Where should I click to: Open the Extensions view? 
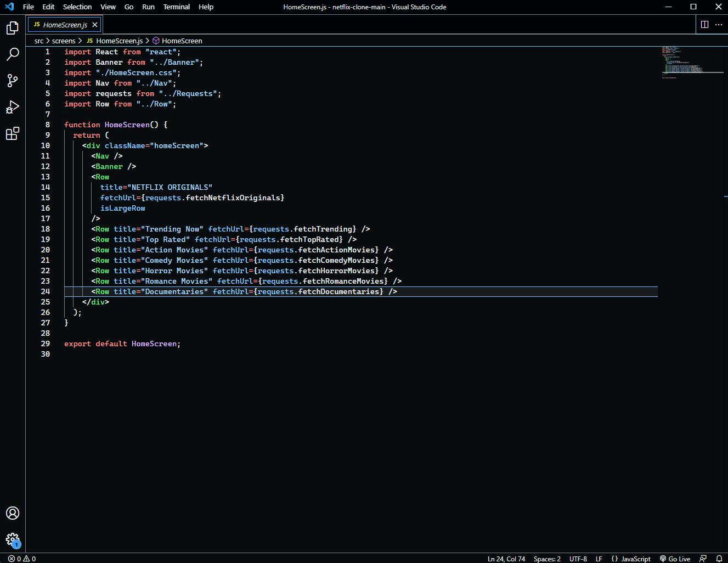pyautogui.click(x=13, y=133)
